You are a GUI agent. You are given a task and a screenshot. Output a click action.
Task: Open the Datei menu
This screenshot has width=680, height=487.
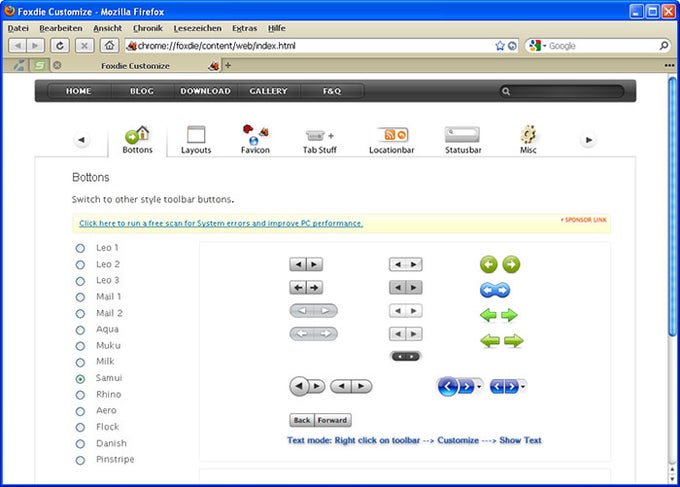coord(18,28)
